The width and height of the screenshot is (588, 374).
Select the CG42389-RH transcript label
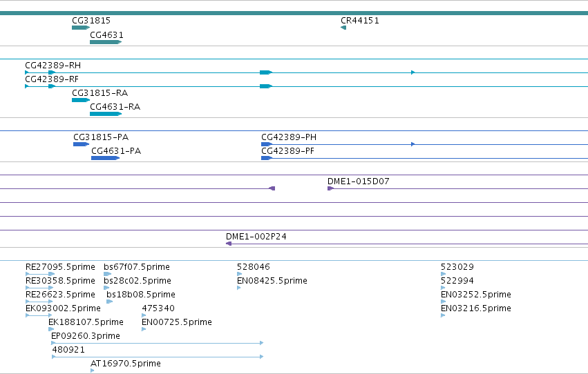point(53,66)
